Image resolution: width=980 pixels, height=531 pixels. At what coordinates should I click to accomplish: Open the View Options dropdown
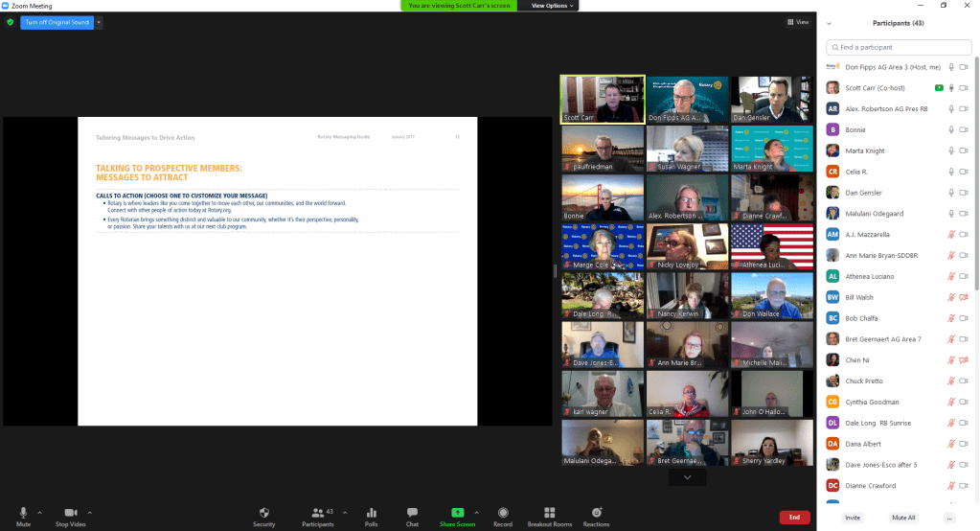point(554,6)
